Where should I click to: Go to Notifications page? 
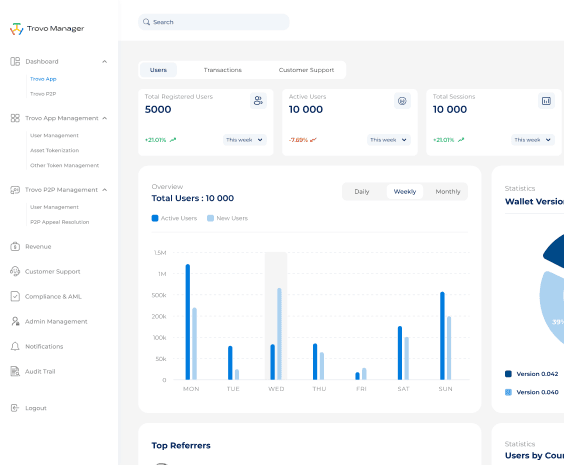[x=44, y=347]
